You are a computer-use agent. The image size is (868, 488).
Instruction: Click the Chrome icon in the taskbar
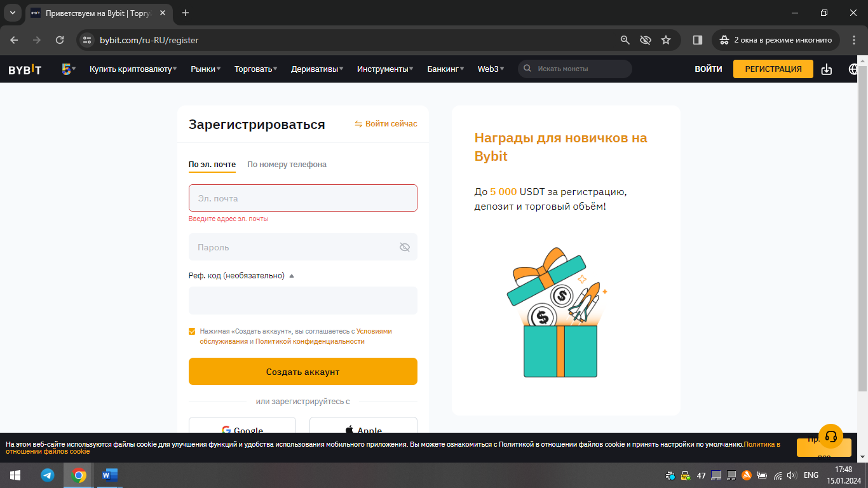(79, 475)
